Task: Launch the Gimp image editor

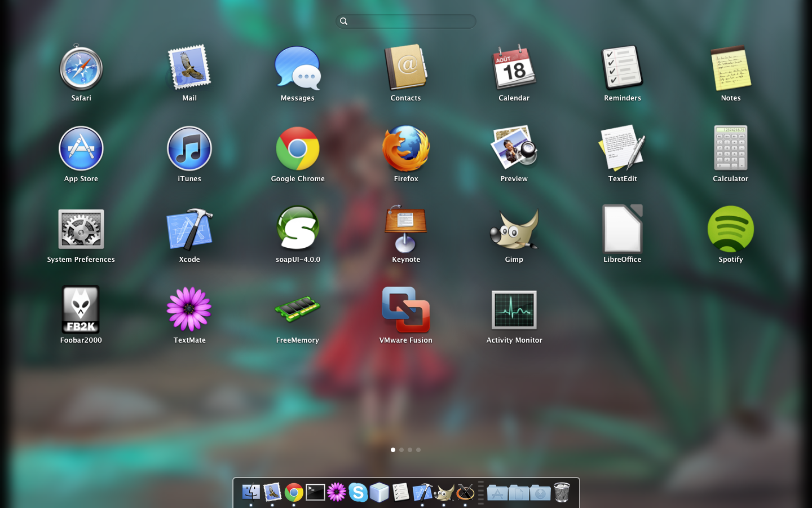Action: pos(514,229)
